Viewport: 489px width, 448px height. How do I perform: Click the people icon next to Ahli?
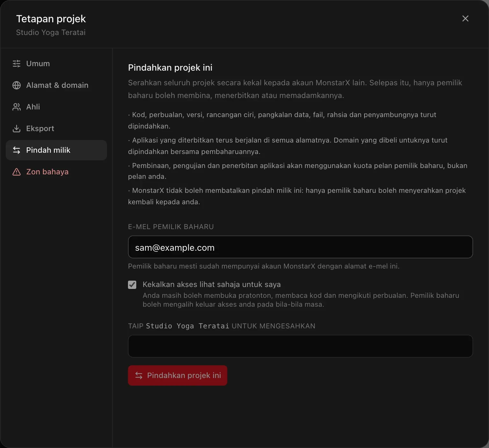(x=17, y=107)
